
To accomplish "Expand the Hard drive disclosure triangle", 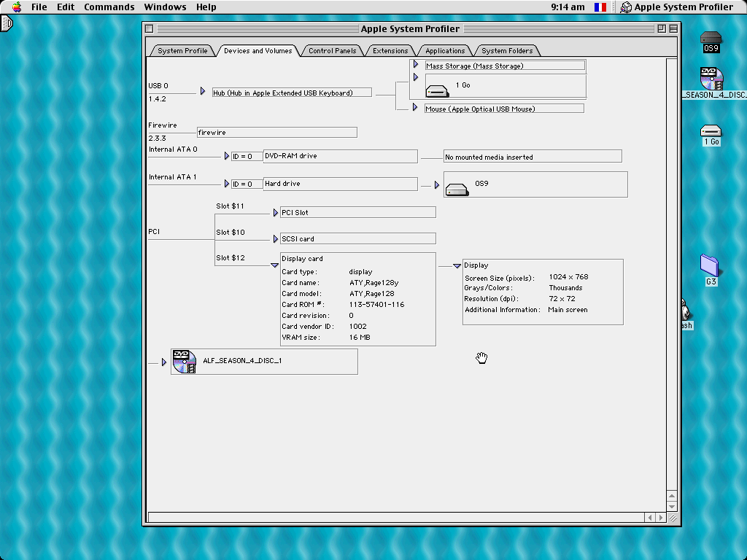I will pos(226,184).
